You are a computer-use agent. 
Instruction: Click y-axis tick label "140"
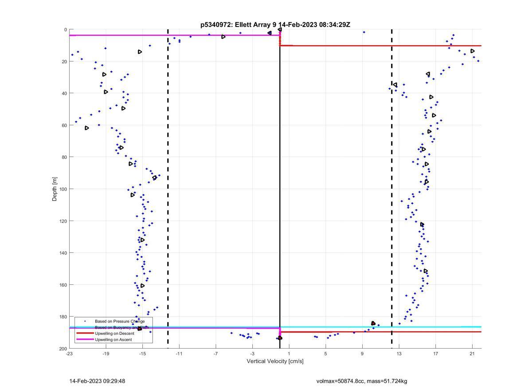63,253
